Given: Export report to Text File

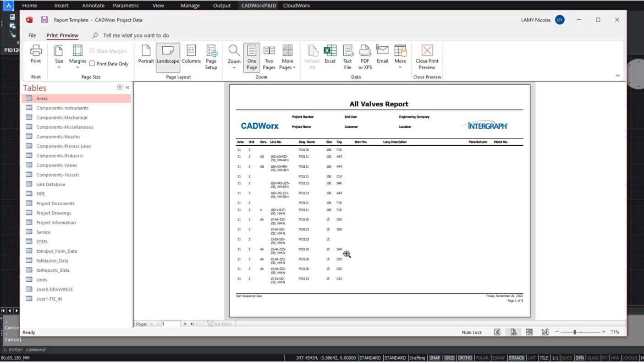Looking at the screenshot, I should (x=347, y=57).
